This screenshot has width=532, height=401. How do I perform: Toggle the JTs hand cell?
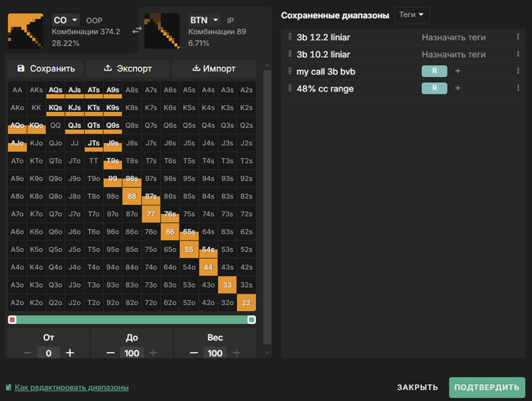pos(93,143)
